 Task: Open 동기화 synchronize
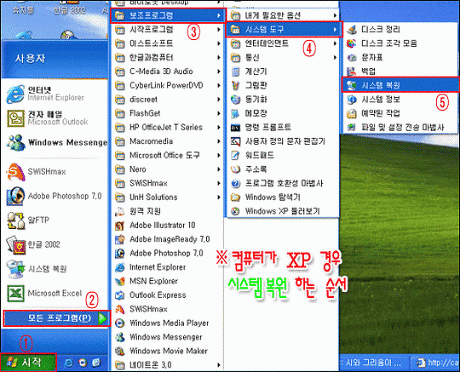pyautogui.click(x=283, y=99)
